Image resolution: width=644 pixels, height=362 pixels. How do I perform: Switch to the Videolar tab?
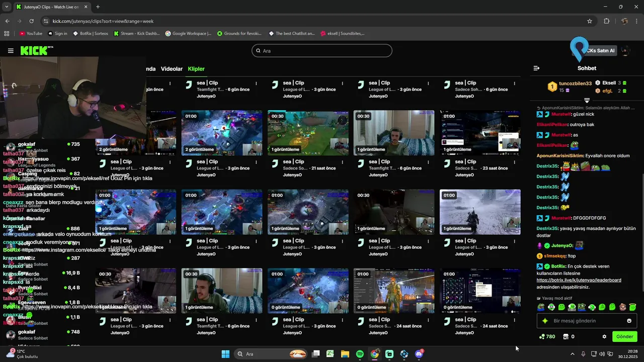(x=172, y=69)
